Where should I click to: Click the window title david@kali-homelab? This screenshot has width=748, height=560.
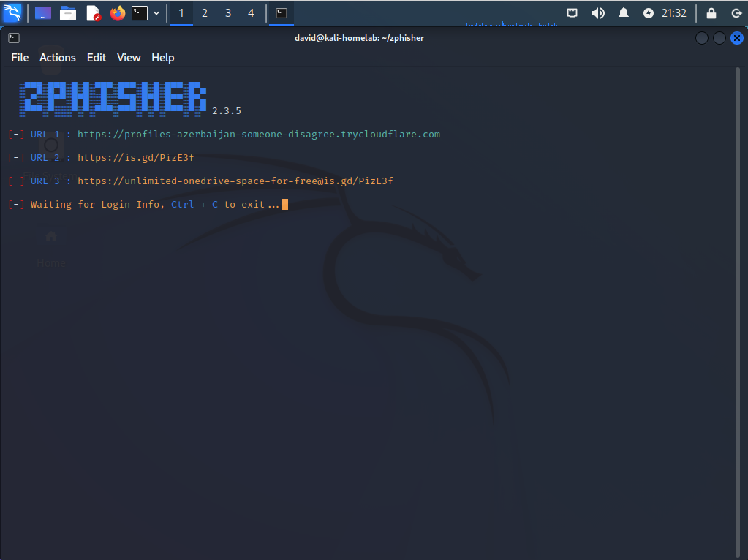tap(359, 38)
